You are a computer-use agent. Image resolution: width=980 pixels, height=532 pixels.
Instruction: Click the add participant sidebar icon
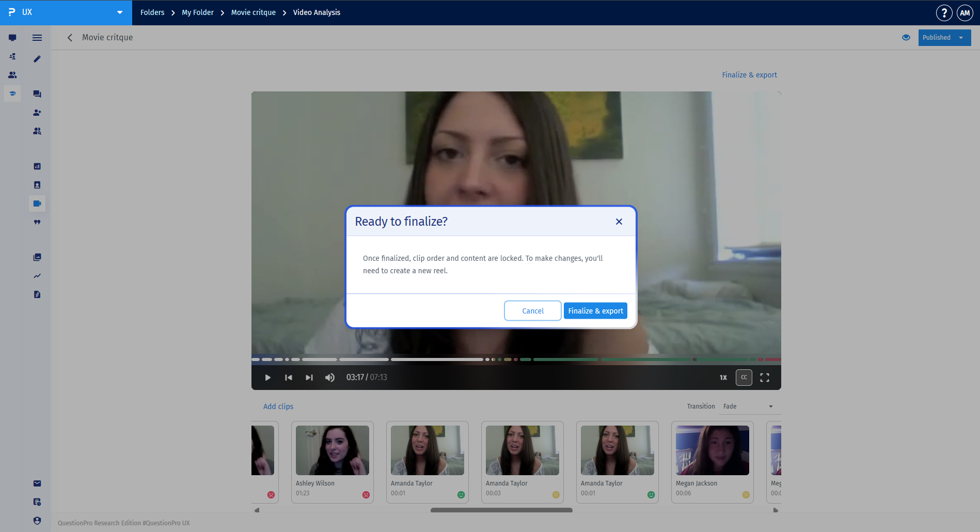pyautogui.click(x=37, y=113)
